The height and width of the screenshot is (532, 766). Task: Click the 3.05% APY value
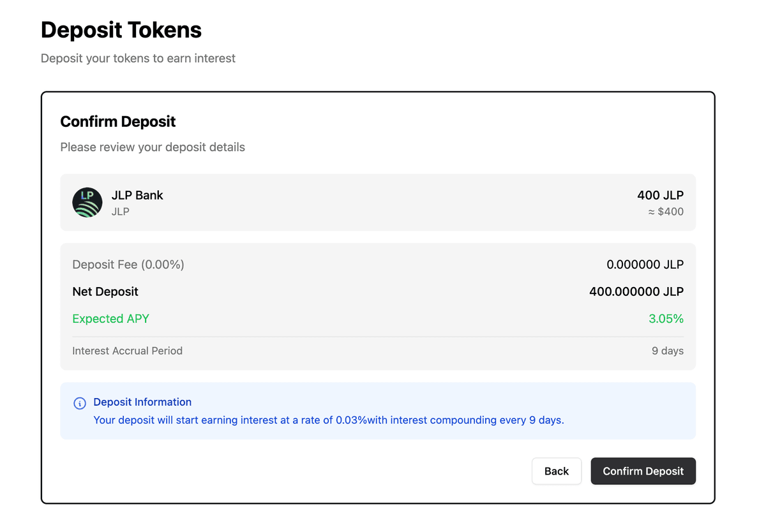[x=666, y=318]
